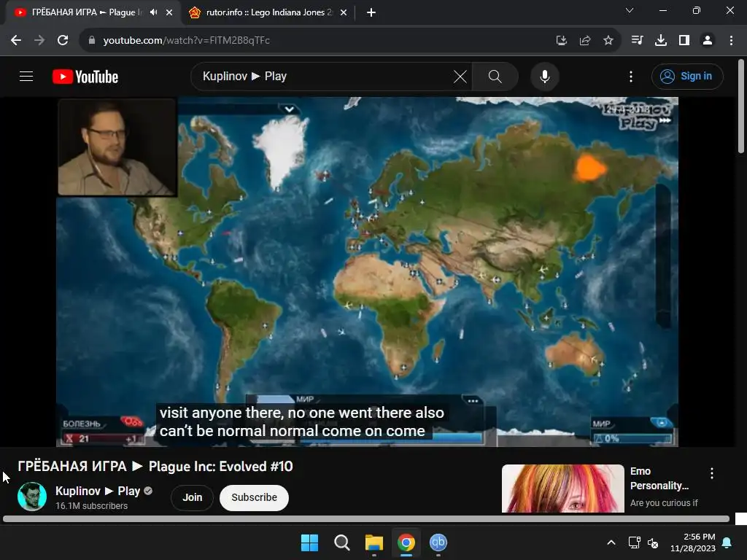
Task: Open qBittorrent from the taskbar
Action: coord(438,542)
